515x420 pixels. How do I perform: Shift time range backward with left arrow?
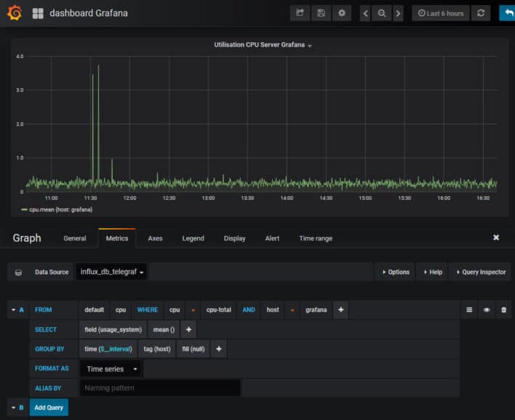[x=365, y=13]
